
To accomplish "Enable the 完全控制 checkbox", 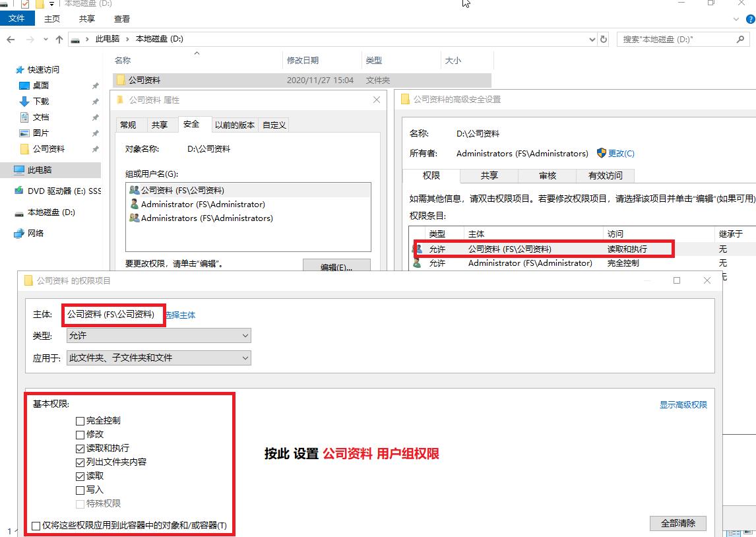I will (x=80, y=420).
